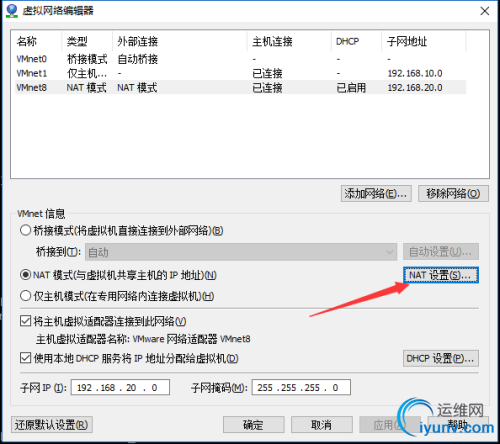
Task: Click the 自动桥接 cell in VMnet0 row
Action: 138,59
